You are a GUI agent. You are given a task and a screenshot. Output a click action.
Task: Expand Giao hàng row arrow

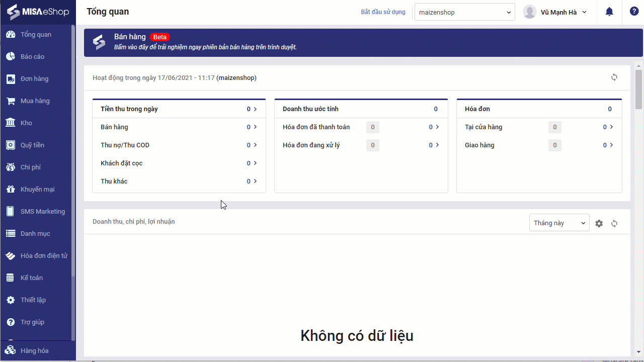(611, 145)
